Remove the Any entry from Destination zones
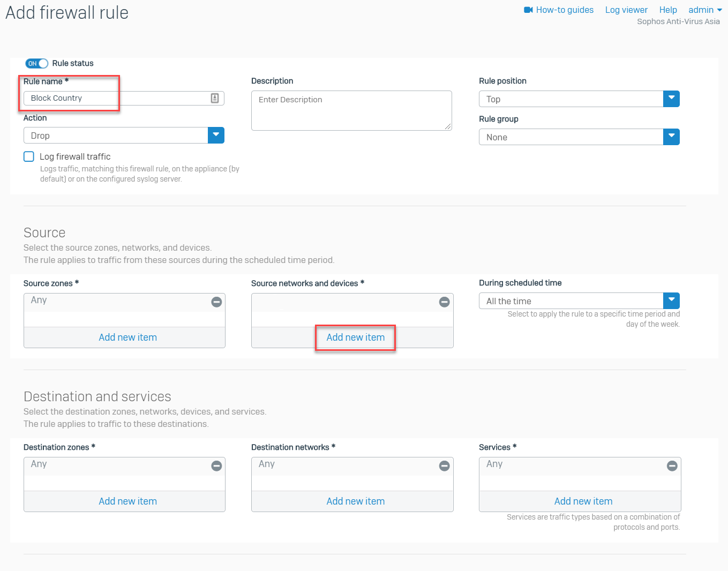Screen dimensions: 728x571 pyautogui.click(x=216, y=466)
